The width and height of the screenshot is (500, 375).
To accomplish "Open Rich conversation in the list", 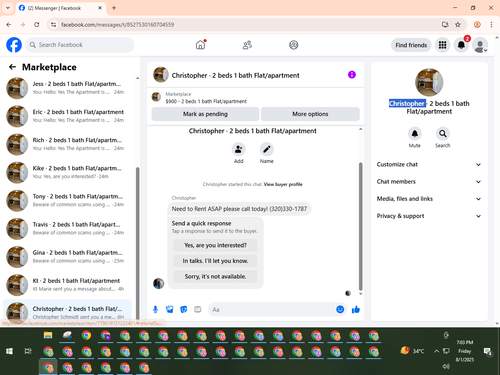I will pyautogui.click(x=68, y=144).
